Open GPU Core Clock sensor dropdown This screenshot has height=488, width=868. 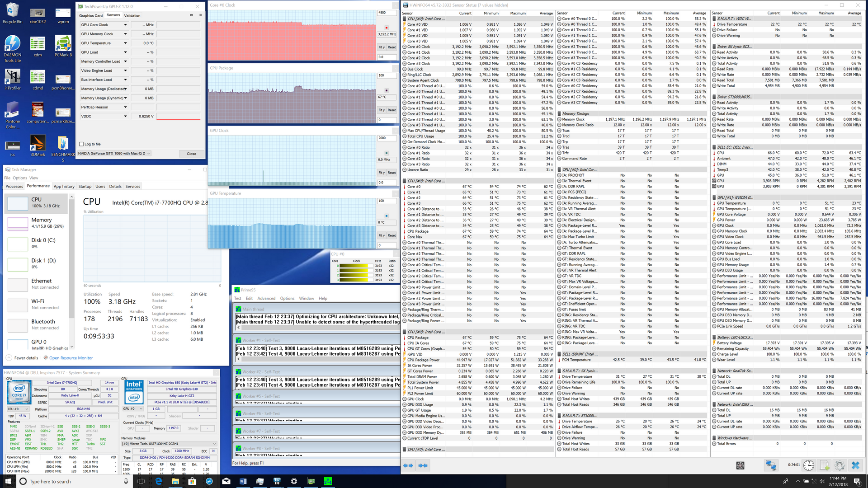point(125,25)
